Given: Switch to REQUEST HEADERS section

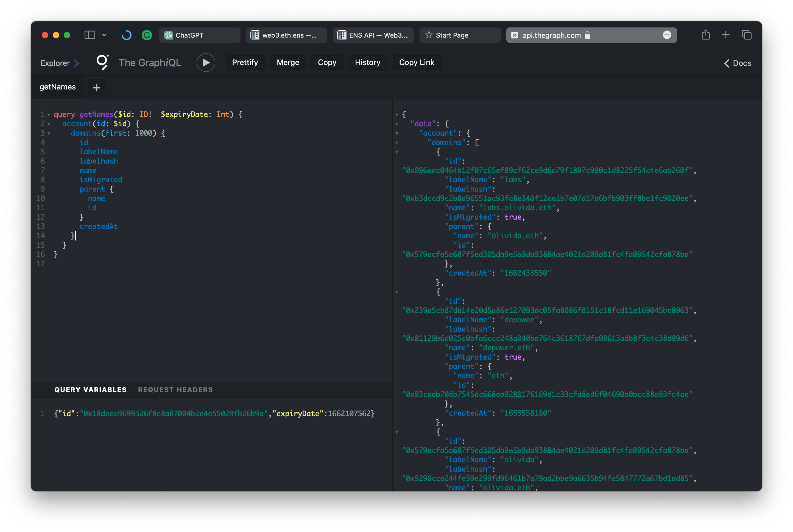Looking at the screenshot, I should coord(175,390).
